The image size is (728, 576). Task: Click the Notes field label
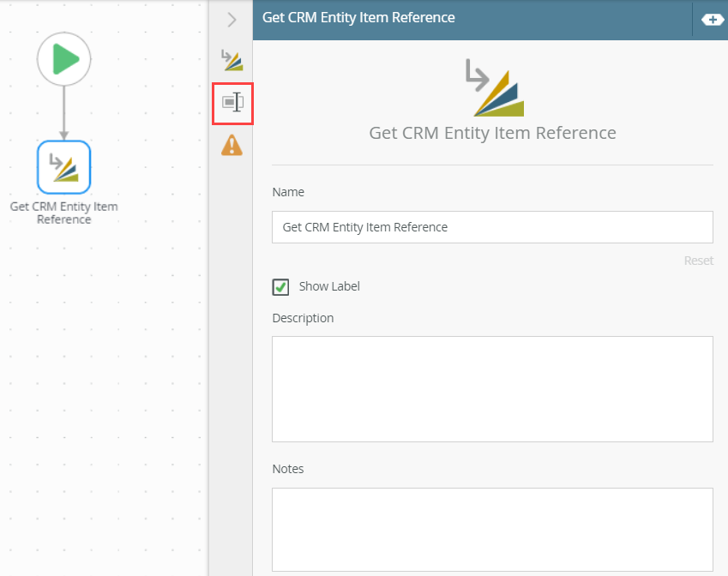click(288, 469)
